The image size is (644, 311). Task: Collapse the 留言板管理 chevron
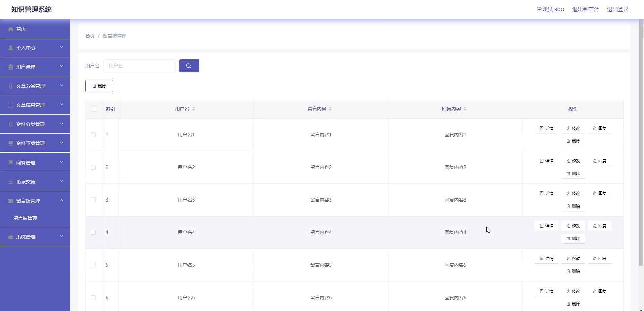pos(62,200)
